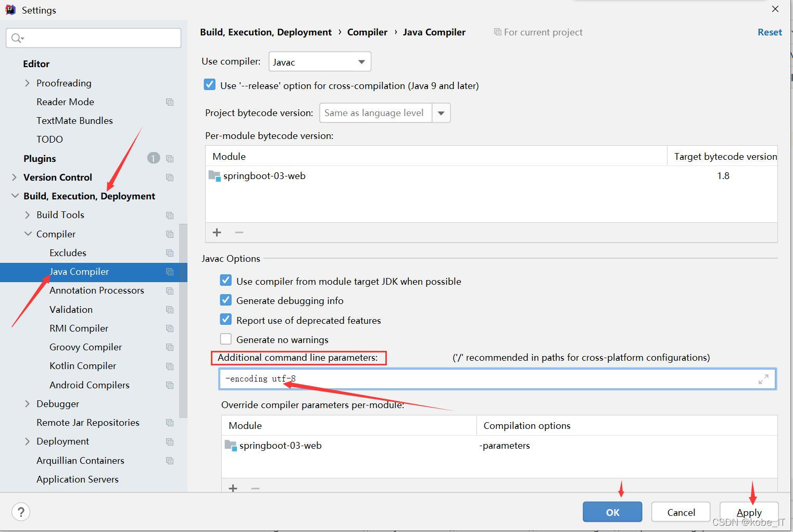Click the search magnifier icon in settings

point(17,38)
